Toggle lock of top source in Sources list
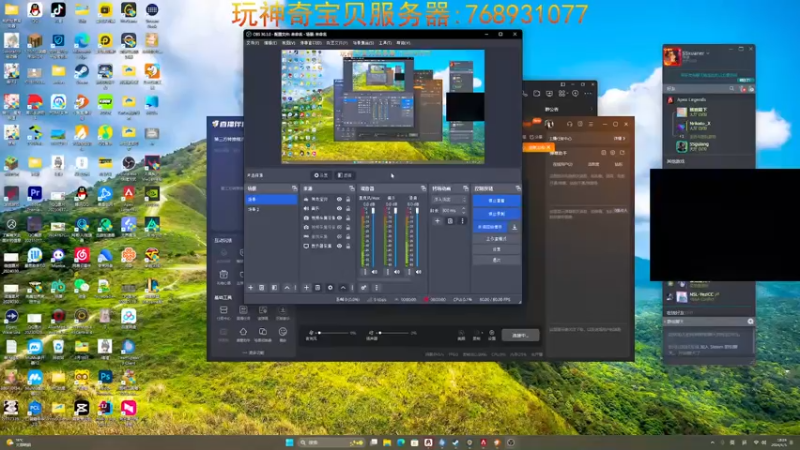Image resolution: width=800 pixels, height=450 pixels. tap(348, 199)
